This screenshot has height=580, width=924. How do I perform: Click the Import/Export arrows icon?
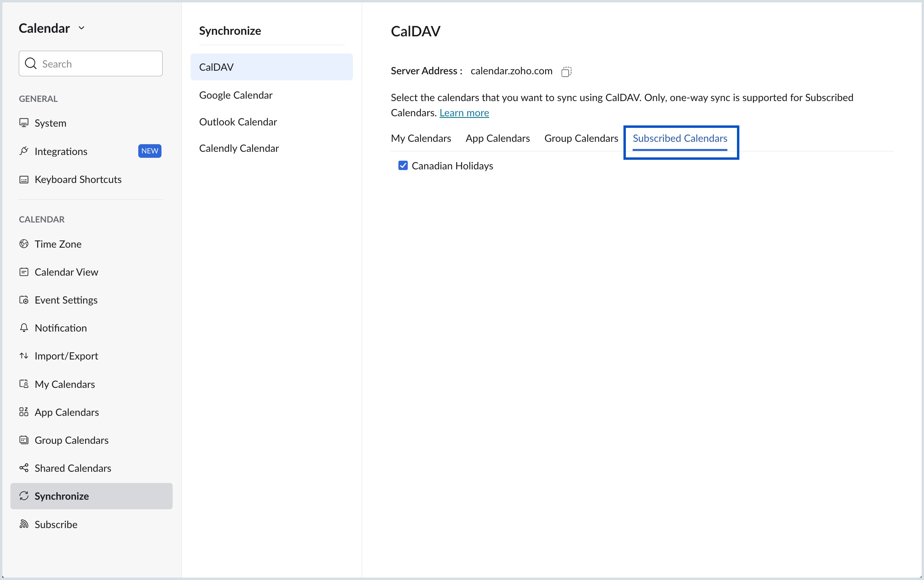(x=24, y=356)
